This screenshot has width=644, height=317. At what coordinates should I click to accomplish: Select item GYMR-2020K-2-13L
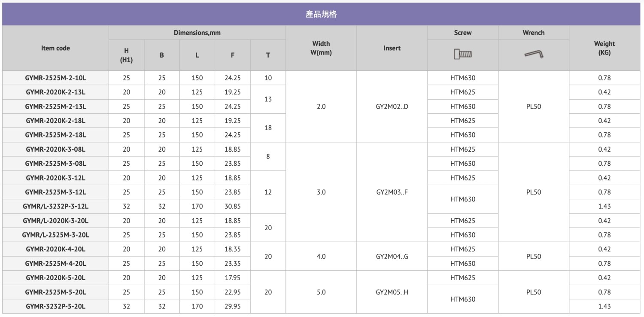[55, 92]
